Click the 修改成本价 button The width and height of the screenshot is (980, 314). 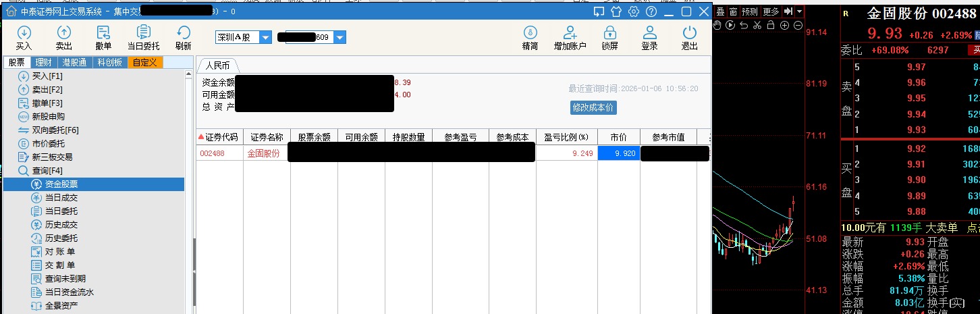point(593,107)
